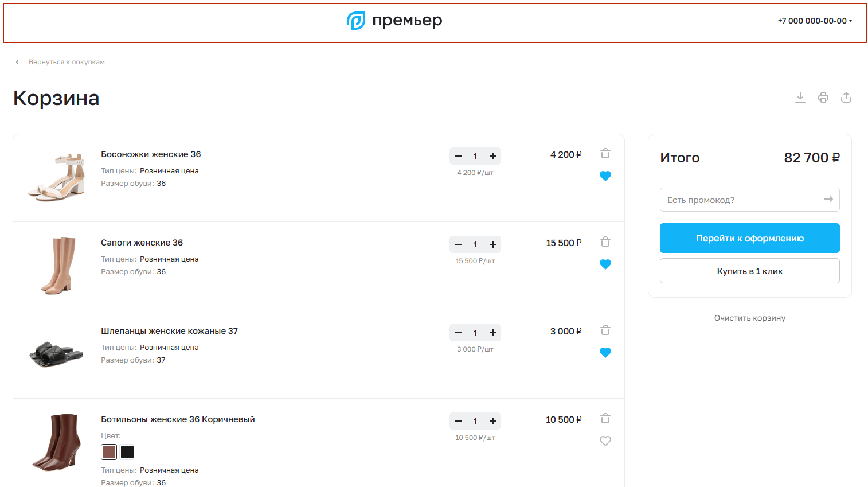This screenshot has height=487, width=868.
Task: Select the 4 200 ₽ price of Босоножки
Action: click(x=566, y=155)
